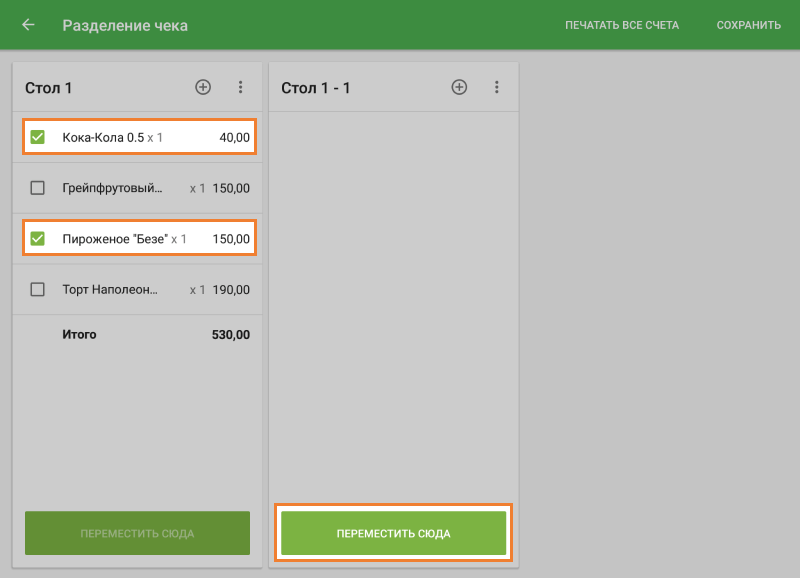Image resolution: width=800 pixels, height=578 pixels.
Task: Uncheck the Кока-Кола 0.5 checkbox
Action: pyautogui.click(x=38, y=137)
